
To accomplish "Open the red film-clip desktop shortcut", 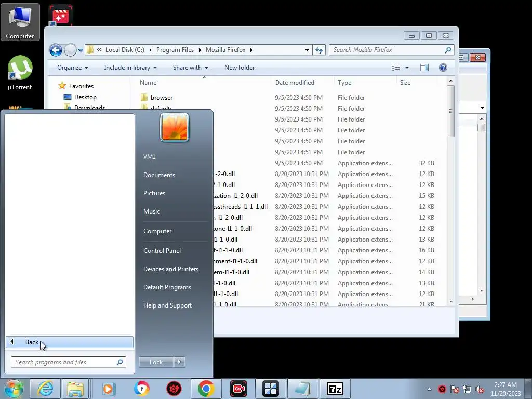I will (x=60, y=16).
